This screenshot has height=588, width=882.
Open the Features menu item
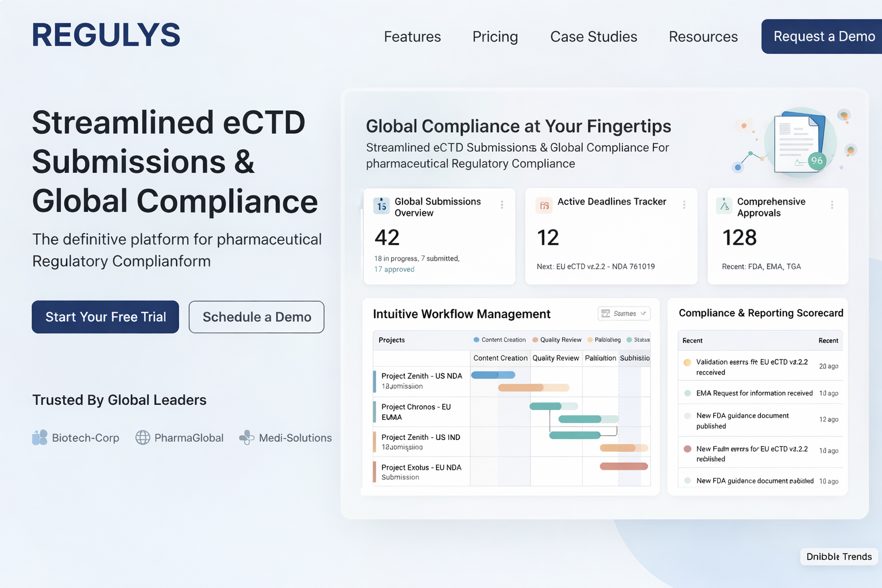412,37
